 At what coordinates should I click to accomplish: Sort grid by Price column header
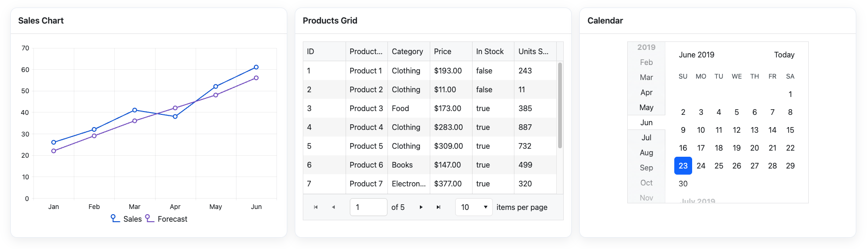(442, 51)
